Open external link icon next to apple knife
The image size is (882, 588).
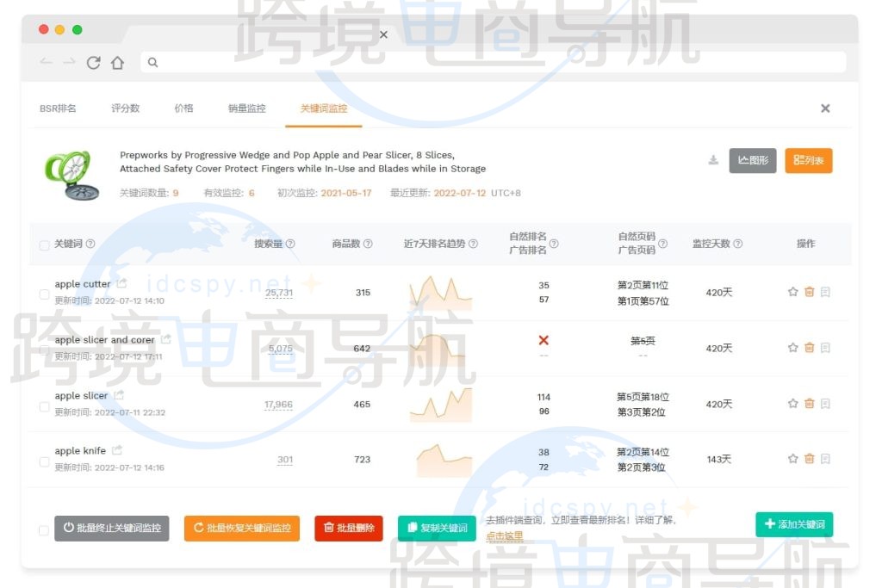point(116,450)
